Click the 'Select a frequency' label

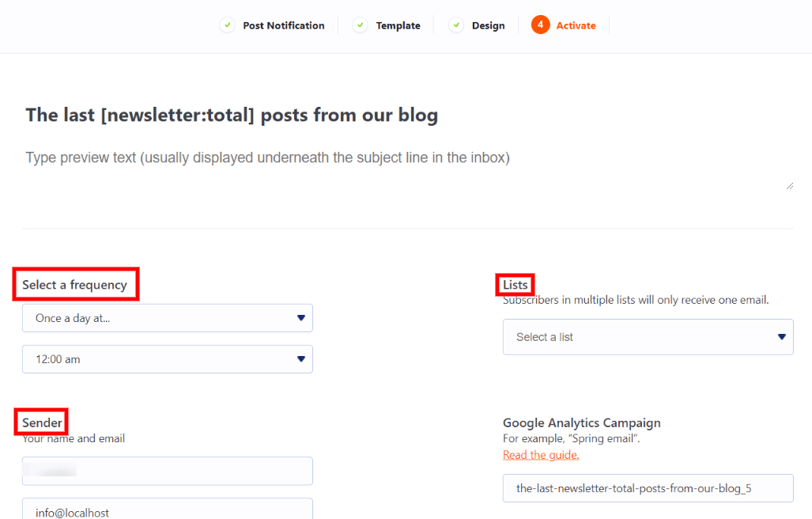[x=74, y=284]
